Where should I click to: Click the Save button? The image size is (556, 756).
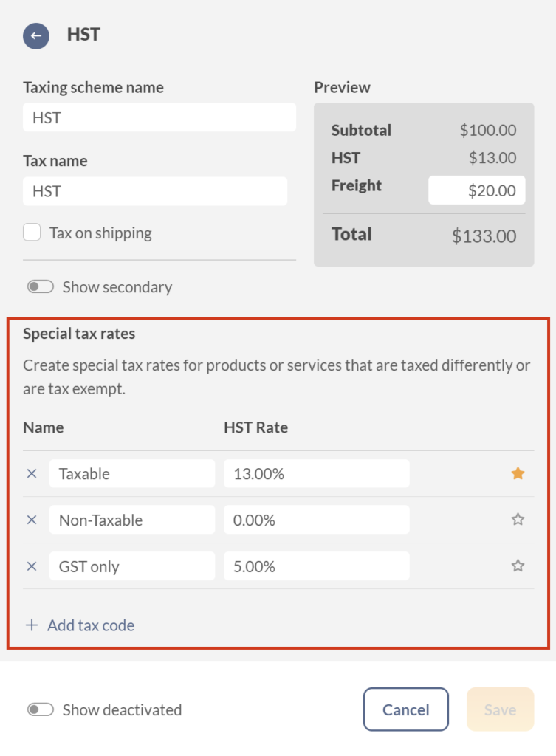(500, 709)
